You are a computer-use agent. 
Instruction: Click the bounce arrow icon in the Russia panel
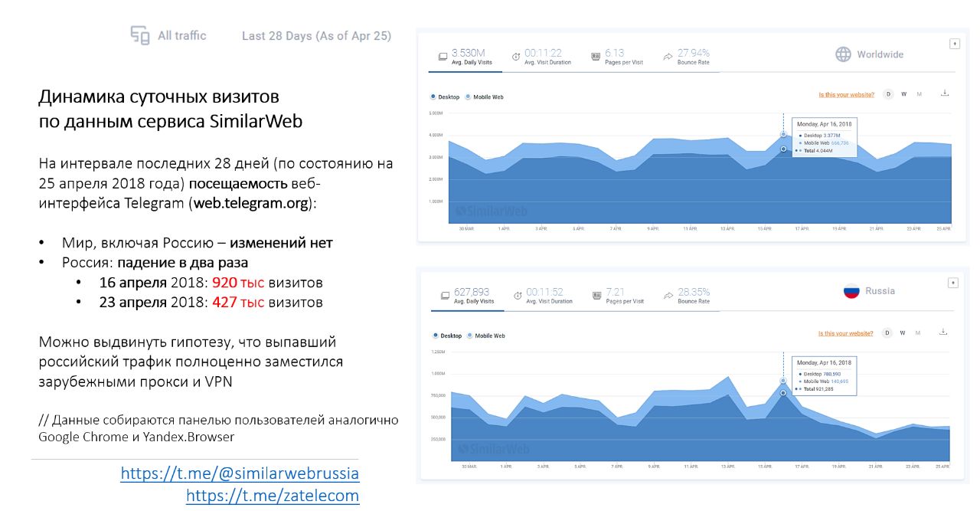click(x=668, y=295)
